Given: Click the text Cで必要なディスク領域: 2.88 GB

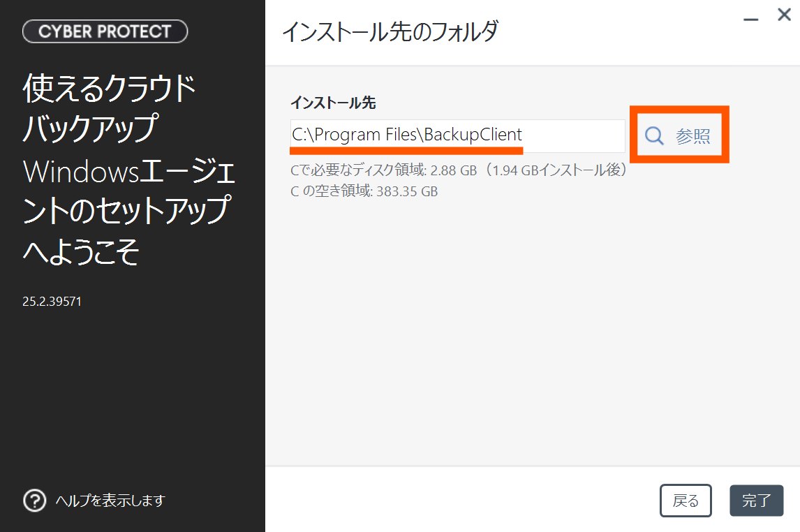Looking at the screenshot, I should 384,170.
